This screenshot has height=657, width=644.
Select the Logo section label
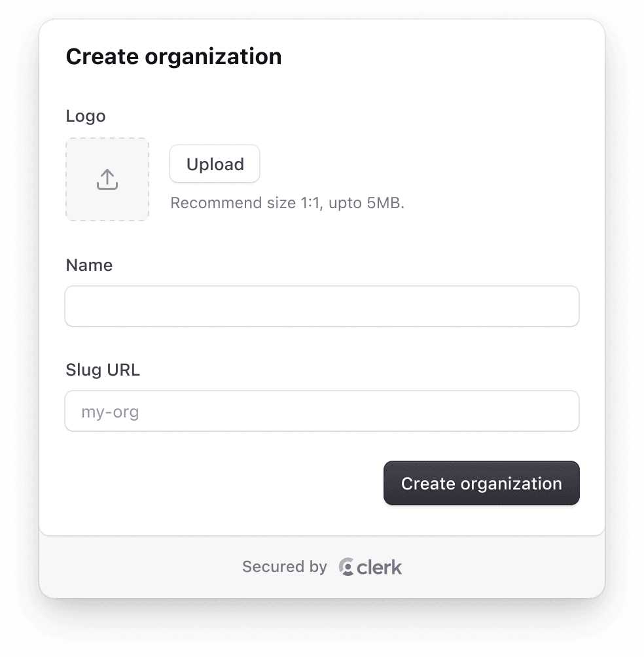[x=85, y=116]
